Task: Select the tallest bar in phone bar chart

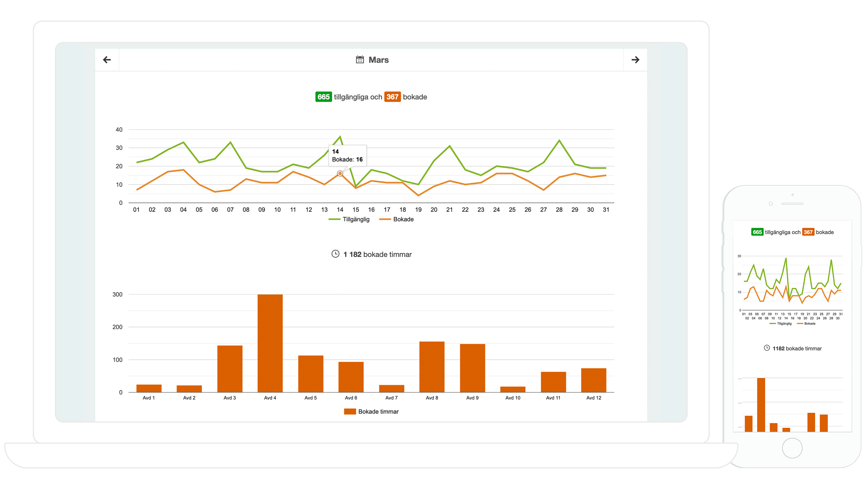Action: click(761, 405)
